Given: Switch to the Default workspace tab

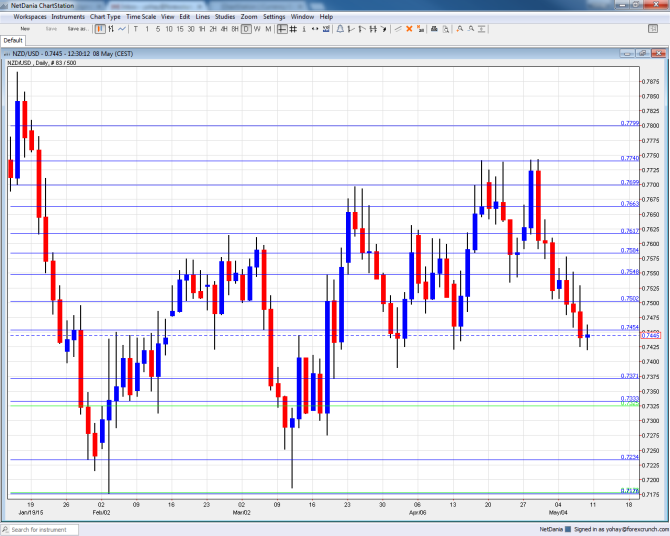Looking at the screenshot, I should pos(13,40).
